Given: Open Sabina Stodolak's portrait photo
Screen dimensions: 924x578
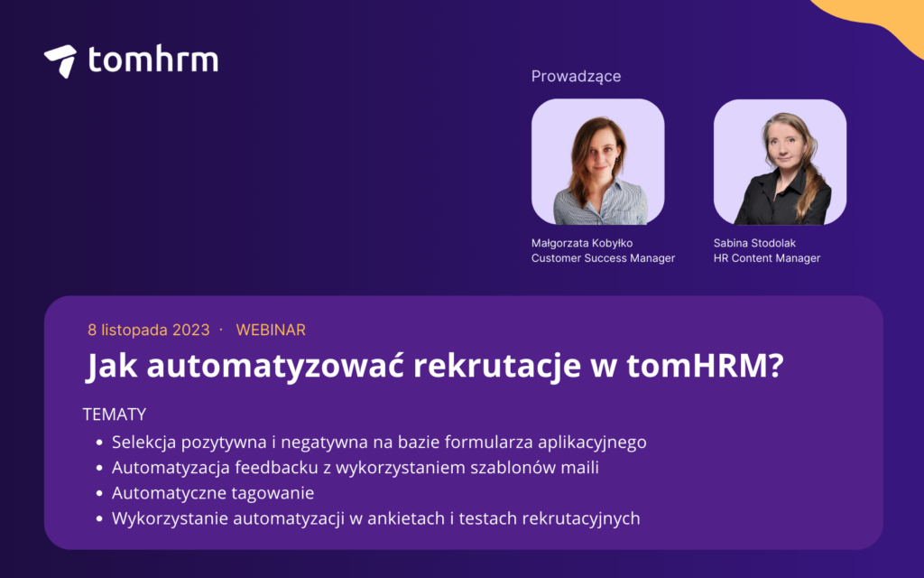Looking at the screenshot, I should coord(780,162).
